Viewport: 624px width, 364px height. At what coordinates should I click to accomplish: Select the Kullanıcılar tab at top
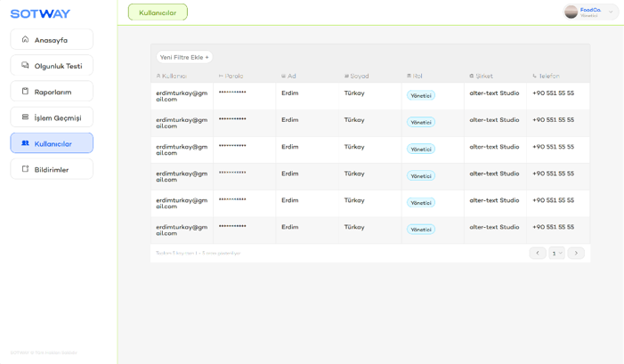pyautogui.click(x=158, y=12)
